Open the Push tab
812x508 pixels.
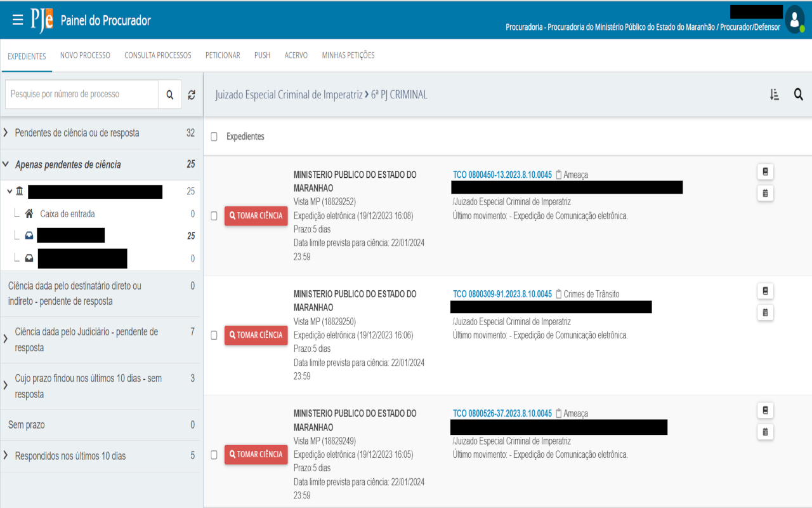point(263,56)
